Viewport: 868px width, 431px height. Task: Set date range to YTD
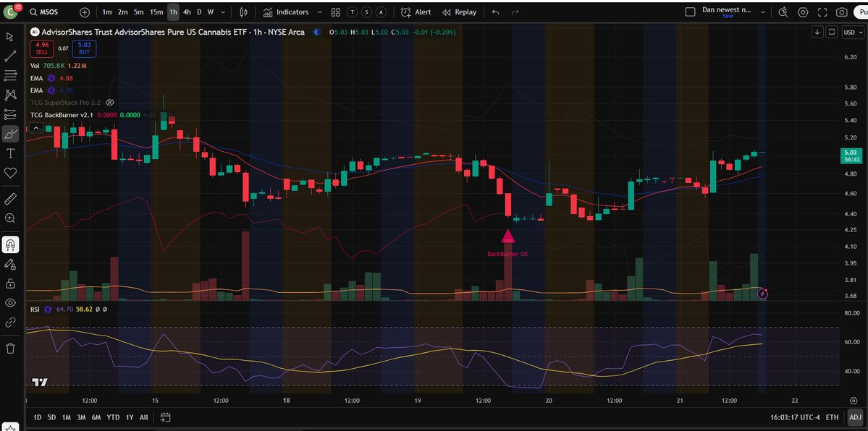(x=113, y=417)
